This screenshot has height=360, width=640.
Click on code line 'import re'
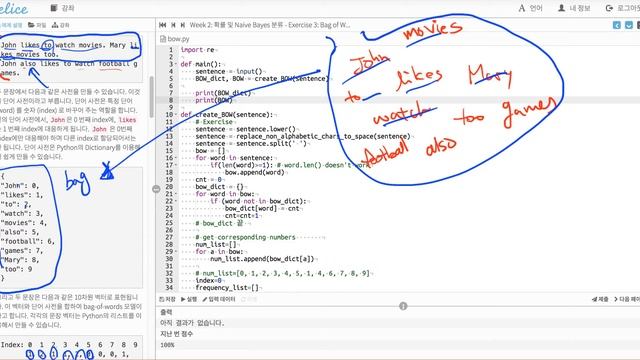click(197, 50)
